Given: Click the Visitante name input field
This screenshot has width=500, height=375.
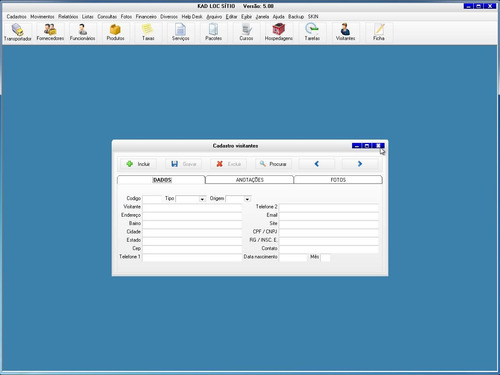Looking at the screenshot, I should tap(192, 207).
